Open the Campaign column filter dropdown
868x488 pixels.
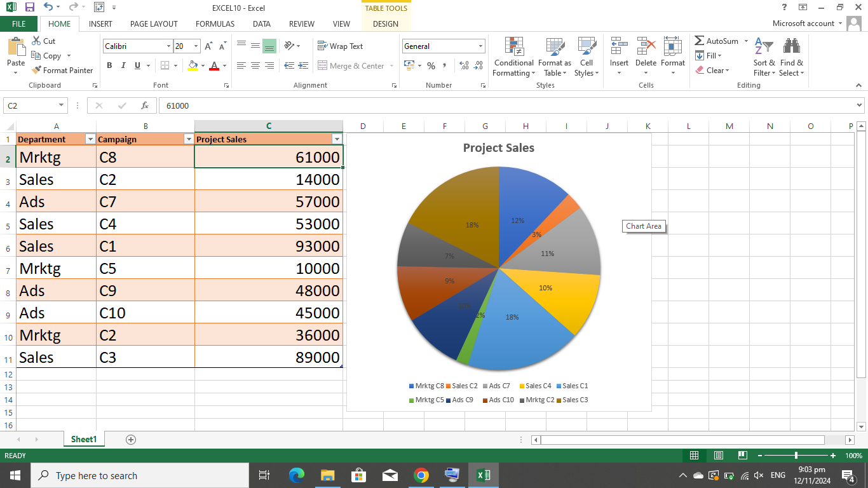[188, 139]
